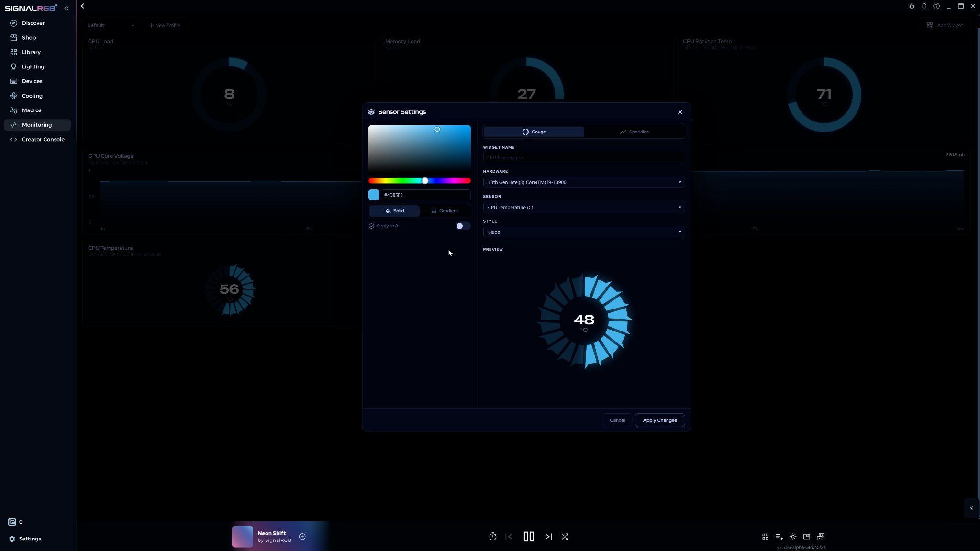
Task: Apply Changes to the sensor
Action: point(660,420)
